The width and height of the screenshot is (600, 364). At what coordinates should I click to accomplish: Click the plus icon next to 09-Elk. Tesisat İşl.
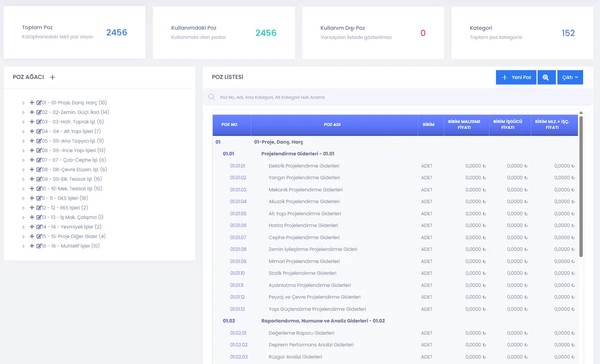[32, 179]
